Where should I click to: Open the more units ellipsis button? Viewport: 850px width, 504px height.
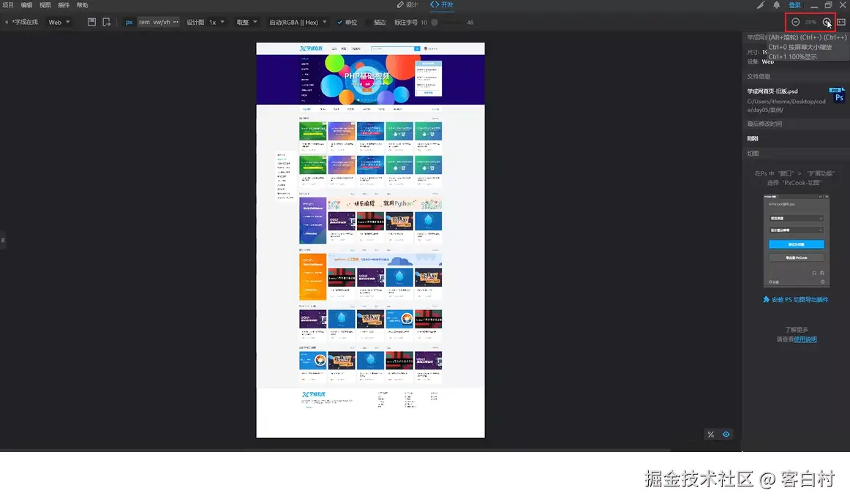[176, 22]
